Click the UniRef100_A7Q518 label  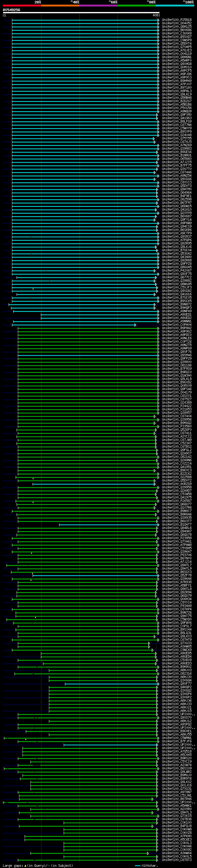176,752
